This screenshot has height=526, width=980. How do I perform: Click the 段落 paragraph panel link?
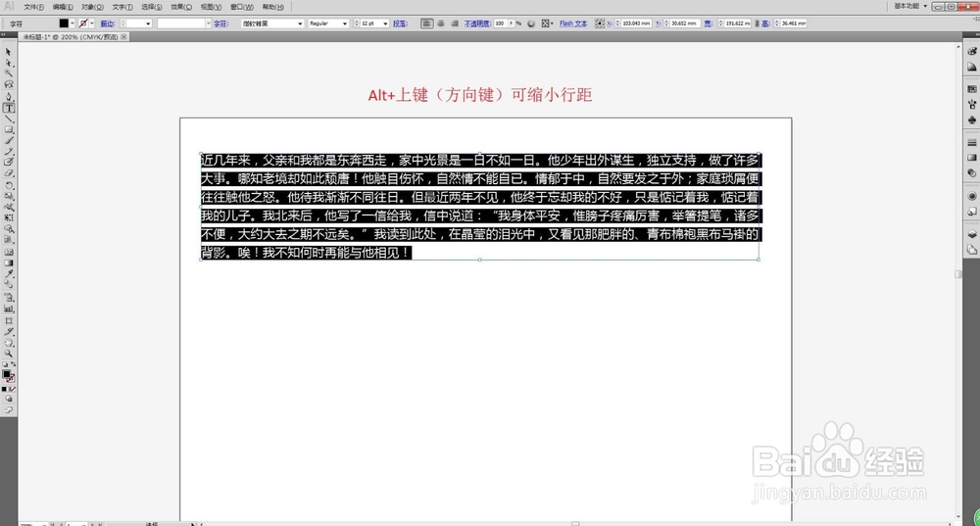400,24
